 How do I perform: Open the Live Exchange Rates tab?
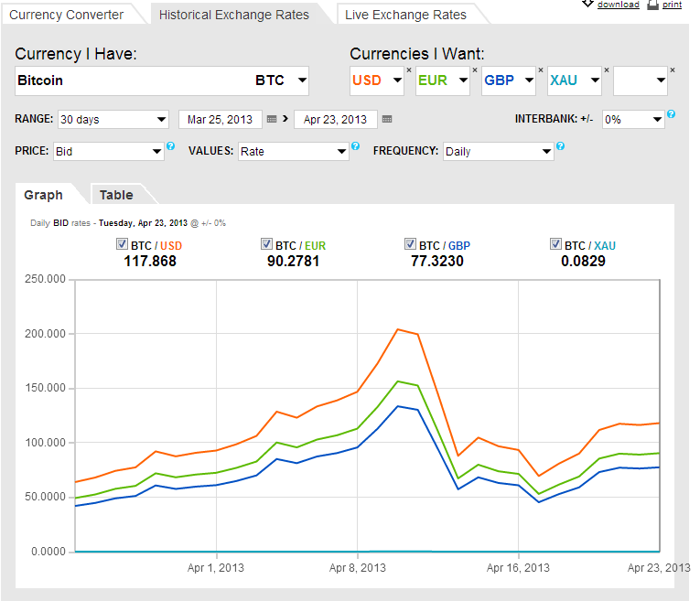tap(405, 15)
